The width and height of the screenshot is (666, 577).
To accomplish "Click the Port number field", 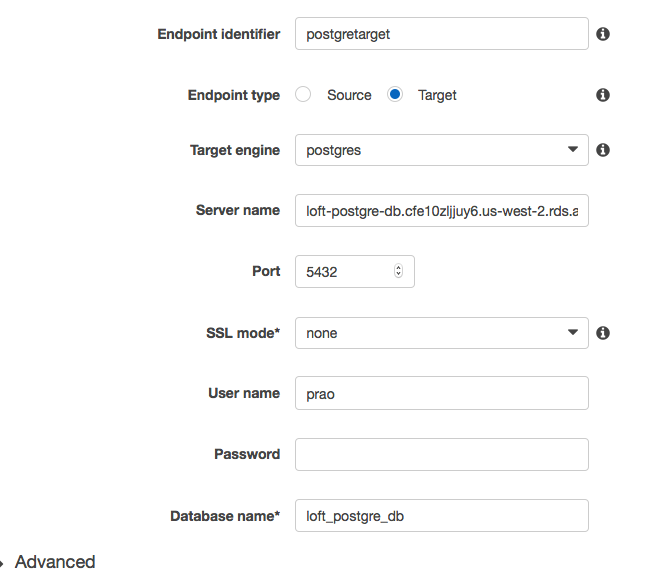I will 345,272.
